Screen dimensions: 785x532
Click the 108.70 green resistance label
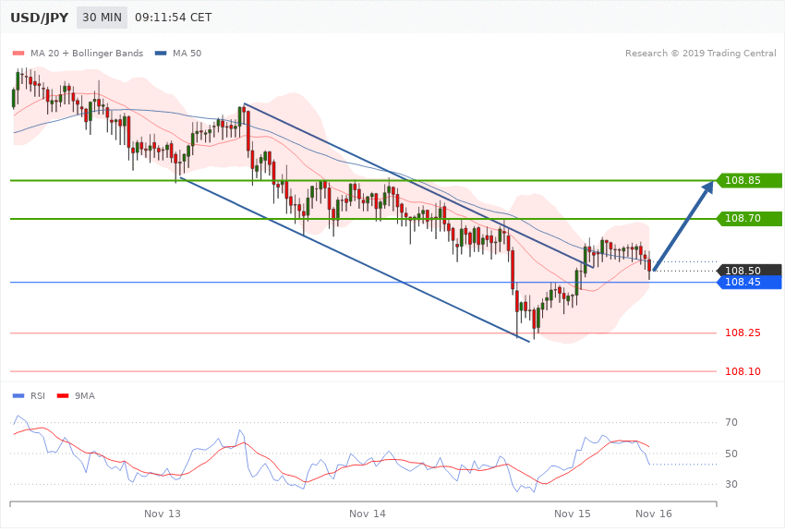pyautogui.click(x=749, y=218)
